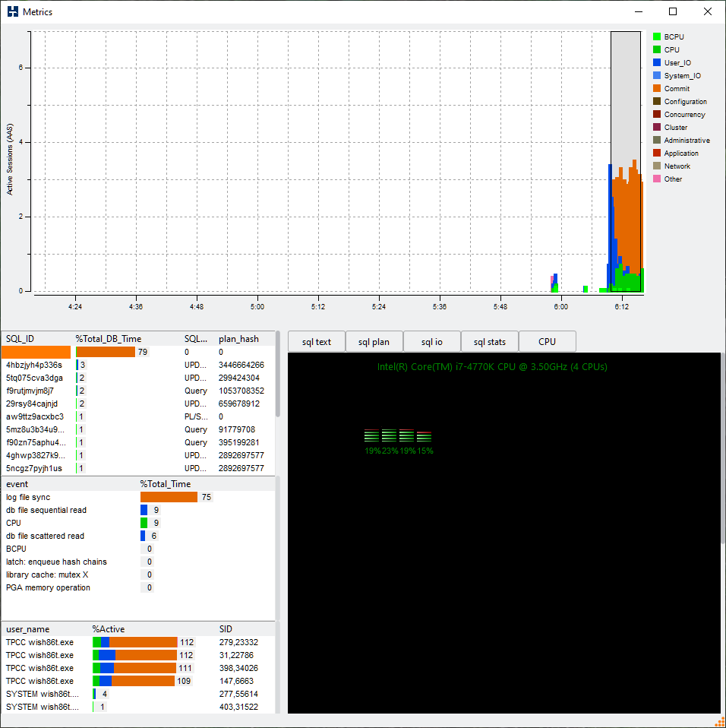Click the Commit legend color swatch
The height and width of the screenshot is (728, 726).
pyautogui.click(x=657, y=88)
